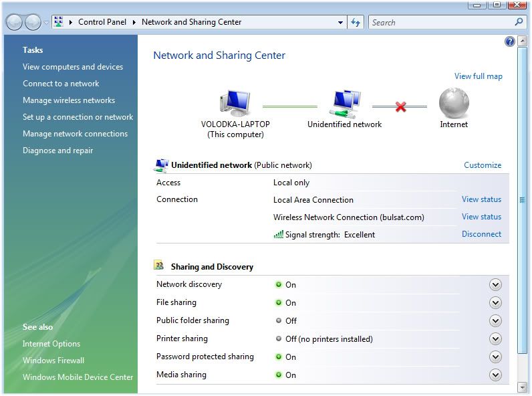Expand the Public folder sharing settings

(x=495, y=320)
